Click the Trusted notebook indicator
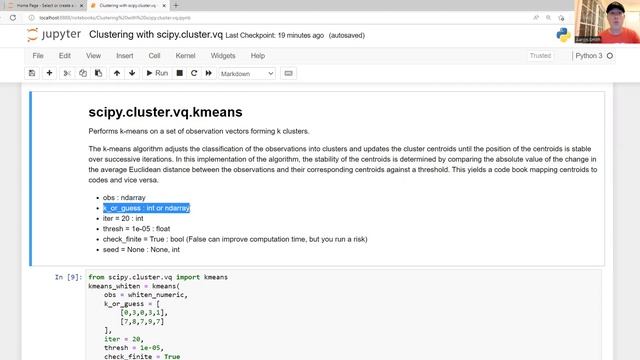This screenshot has width=640, height=360. (x=540, y=56)
